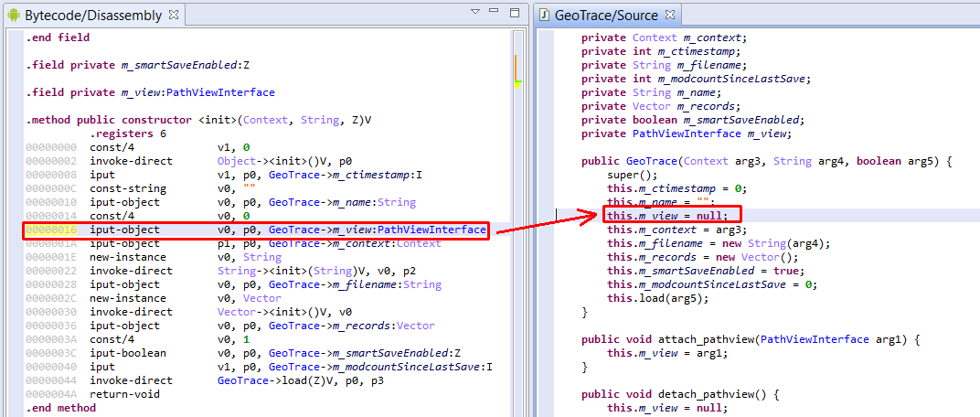Select iput-object m_name:String at 00000010
This screenshot has width=980, height=417.
(x=220, y=203)
